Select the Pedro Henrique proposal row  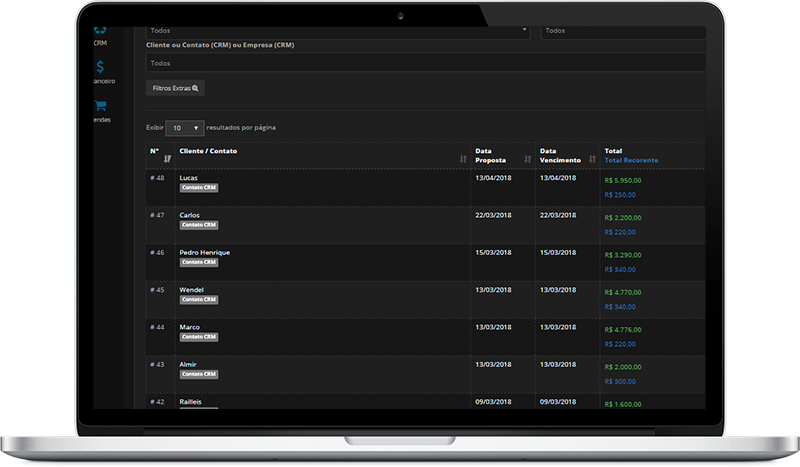[x=205, y=252]
